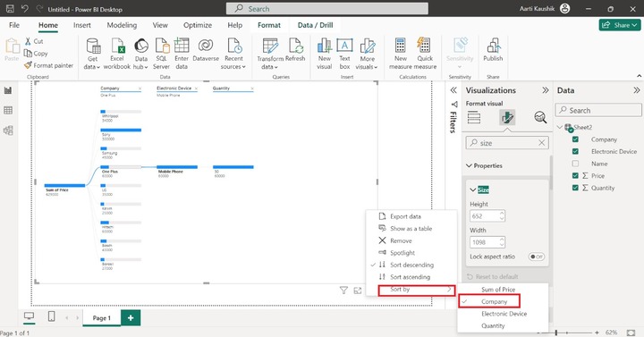This screenshot has height=337, width=644.
Task: Add a new page with plus button
Action: (x=131, y=317)
